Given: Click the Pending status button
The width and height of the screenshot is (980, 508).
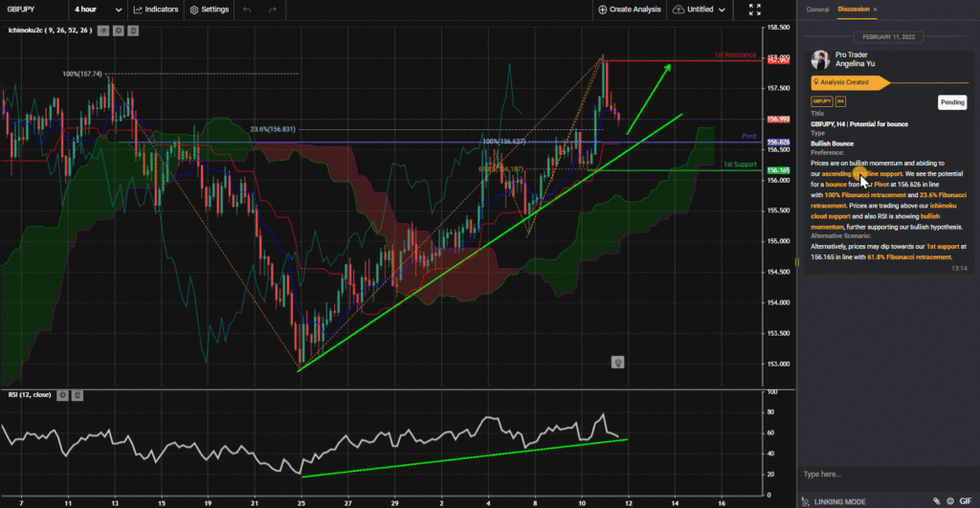Looking at the screenshot, I should point(952,102).
